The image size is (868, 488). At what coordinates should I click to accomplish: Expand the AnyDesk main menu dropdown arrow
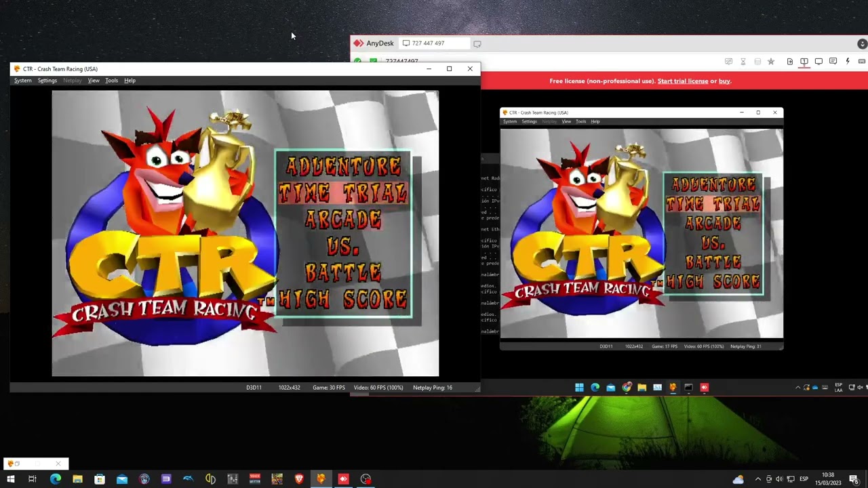pyautogui.click(x=862, y=43)
